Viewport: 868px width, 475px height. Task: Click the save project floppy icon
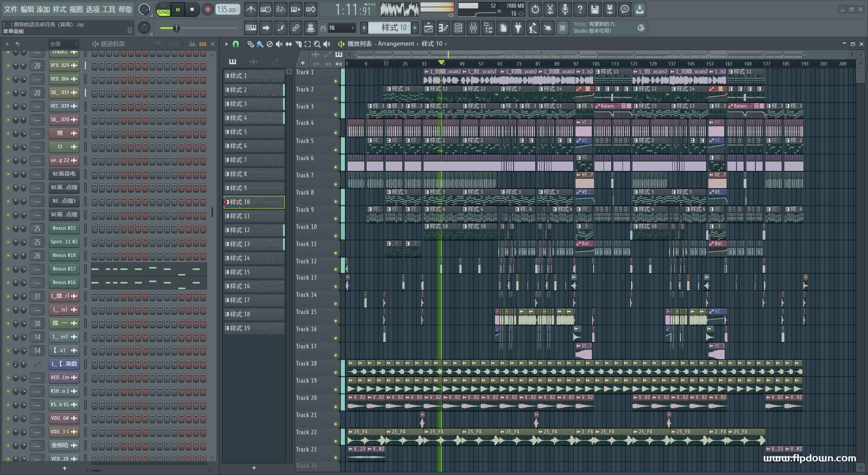(594, 9)
